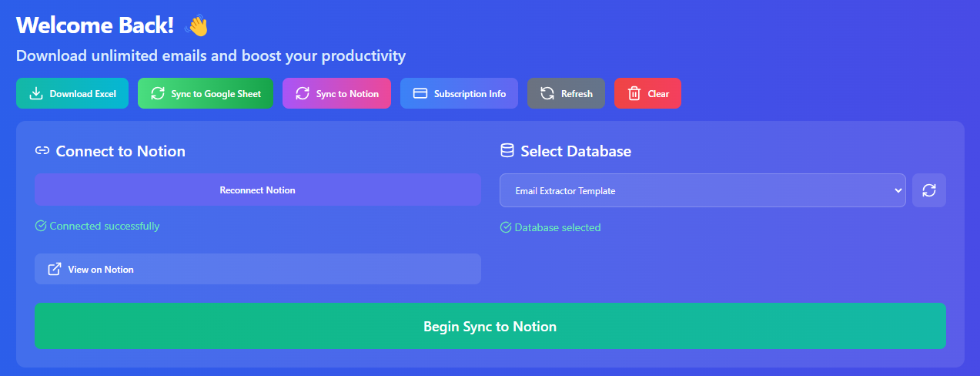Click the credit card icon for Subscription Info

[x=420, y=94]
